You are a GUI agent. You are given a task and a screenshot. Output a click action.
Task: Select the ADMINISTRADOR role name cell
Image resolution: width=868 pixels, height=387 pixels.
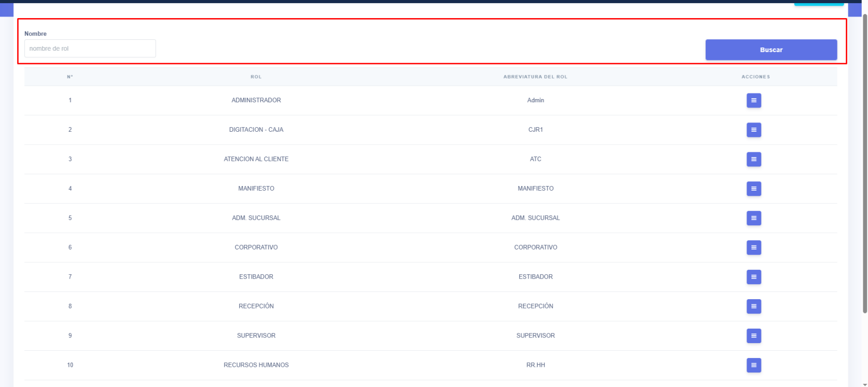pos(256,100)
